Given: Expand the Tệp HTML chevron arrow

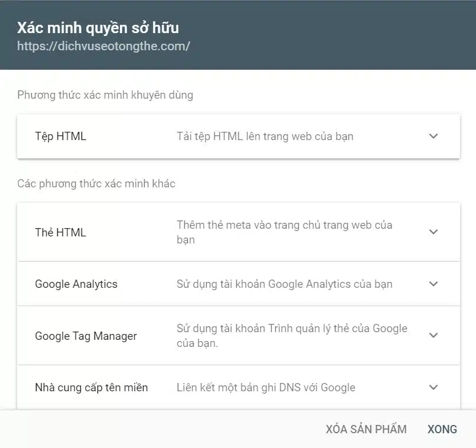Looking at the screenshot, I should (433, 136).
